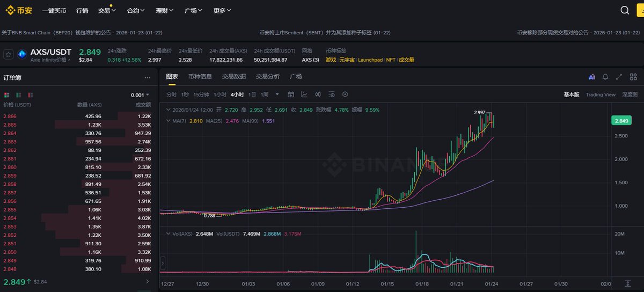Click the Launchpad coin tag
Screen dimensions: 644x292
(370, 60)
